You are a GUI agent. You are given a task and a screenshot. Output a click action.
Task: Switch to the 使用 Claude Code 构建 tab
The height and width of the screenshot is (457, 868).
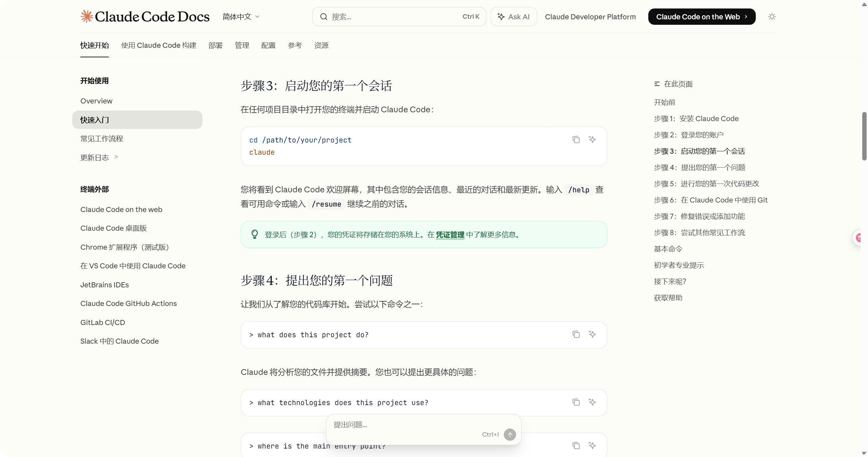pyautogui.click(x=159, y=45)
